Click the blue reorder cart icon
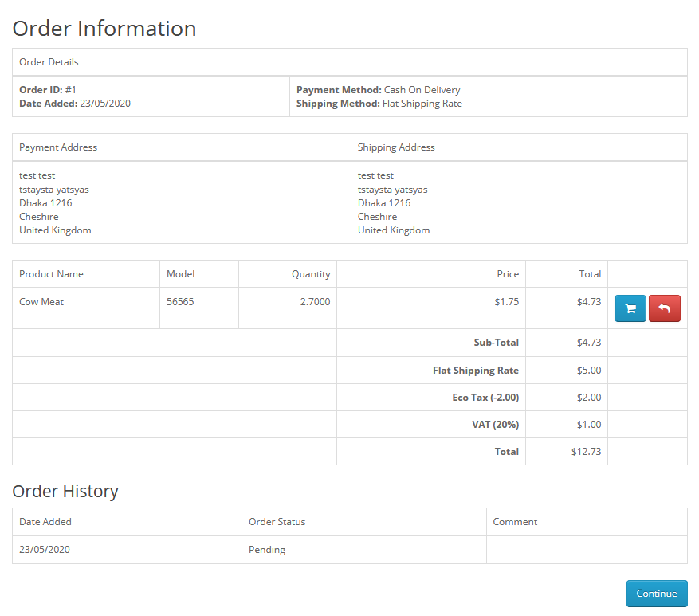This screenshot has height=616, width=699. click(630, 308)
